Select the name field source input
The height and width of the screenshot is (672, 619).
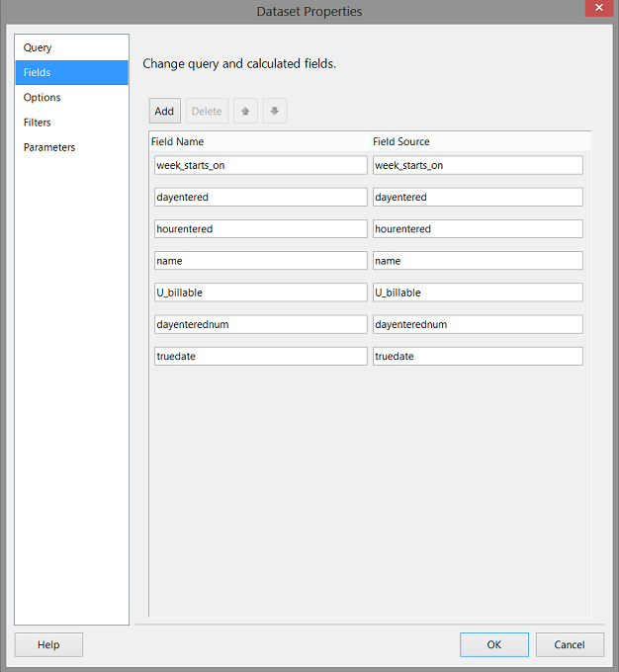point(478,261)
